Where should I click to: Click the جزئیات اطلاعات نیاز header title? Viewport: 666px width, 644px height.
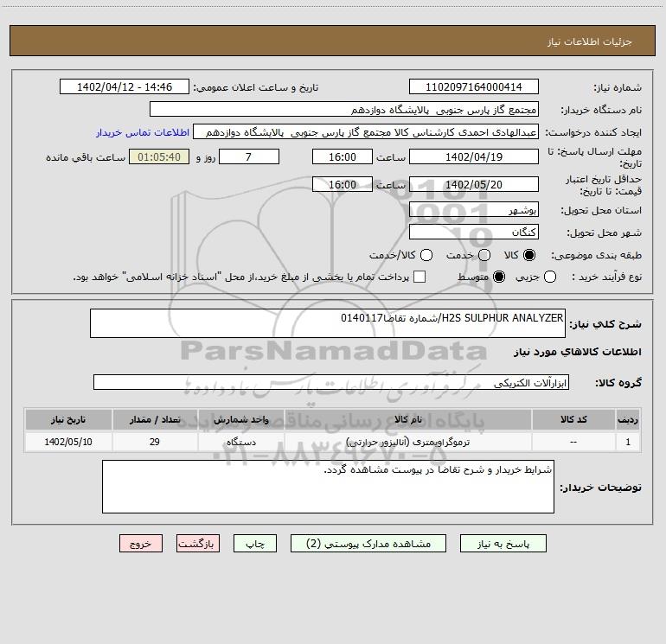coord(590,41)
